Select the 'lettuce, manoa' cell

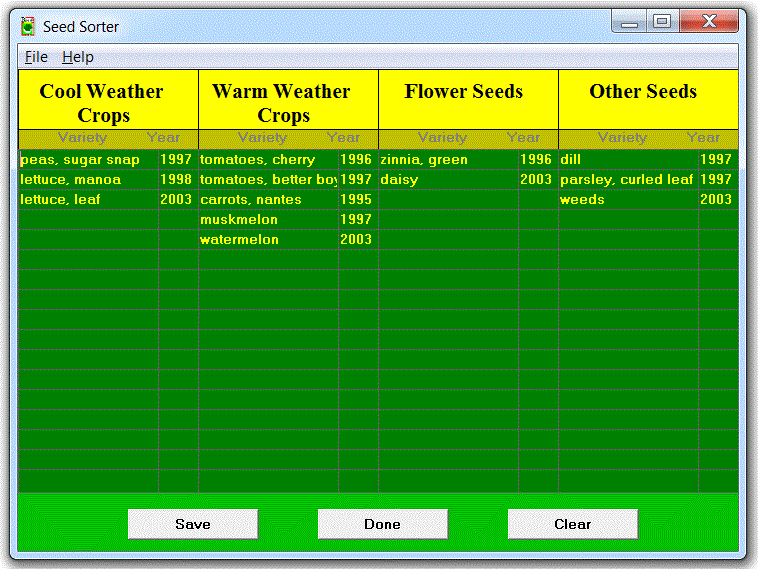pos(88,179)
